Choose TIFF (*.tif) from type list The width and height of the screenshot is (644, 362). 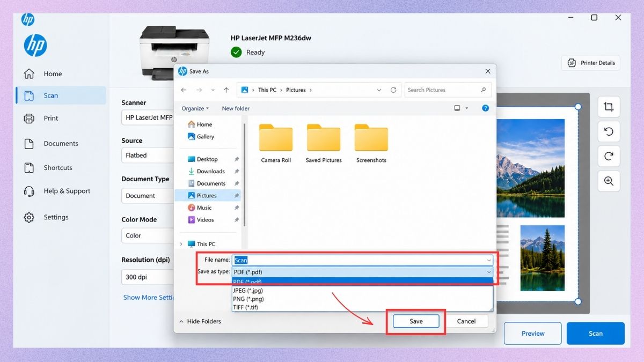pyautogui.click(x=362, y=307)
